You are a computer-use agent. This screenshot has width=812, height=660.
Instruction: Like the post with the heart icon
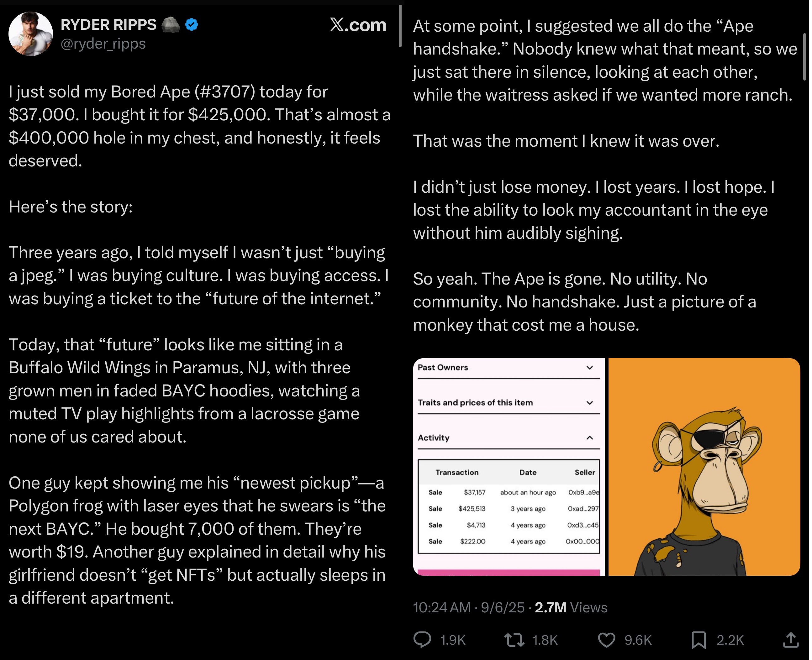pyautogui.click(x=606, y=640)
